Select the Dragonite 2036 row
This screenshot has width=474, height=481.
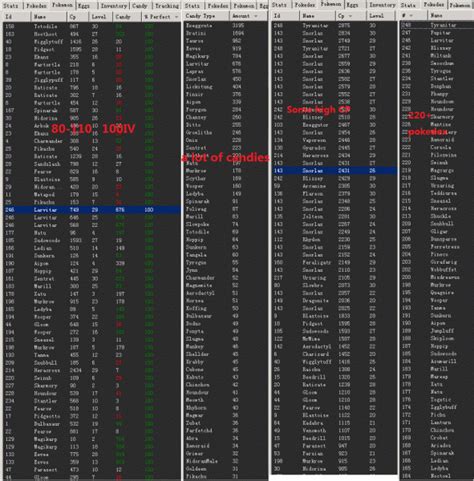(335, 301)
